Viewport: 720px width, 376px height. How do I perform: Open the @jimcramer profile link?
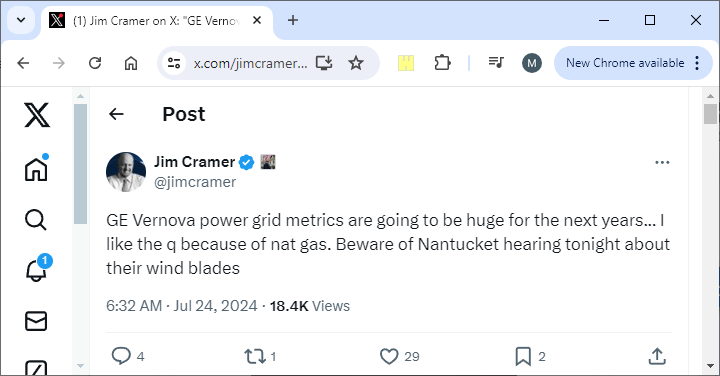[x=195, y=182]
